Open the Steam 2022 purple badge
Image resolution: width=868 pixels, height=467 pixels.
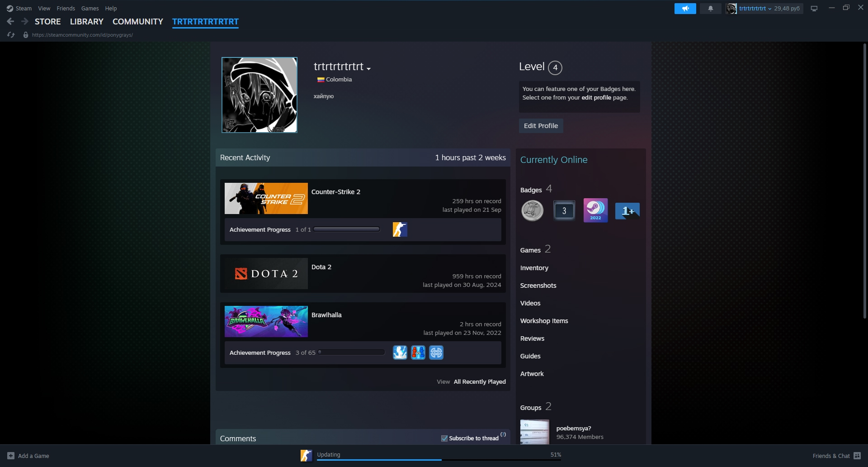pyautogui.click(x=595, y=210)
